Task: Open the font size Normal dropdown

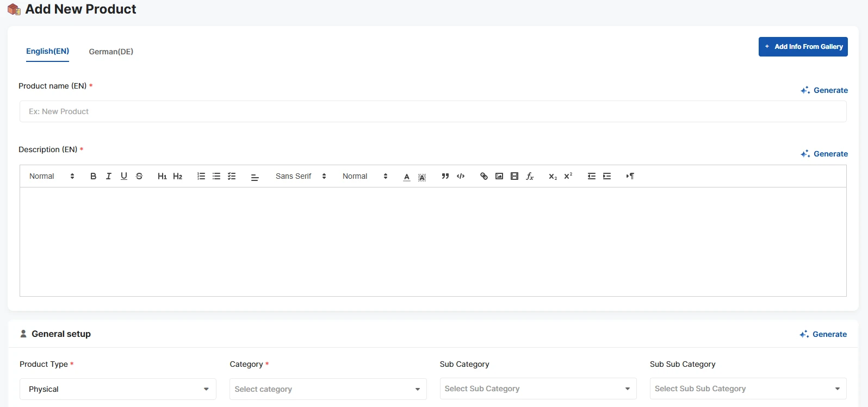Action: 365,176
